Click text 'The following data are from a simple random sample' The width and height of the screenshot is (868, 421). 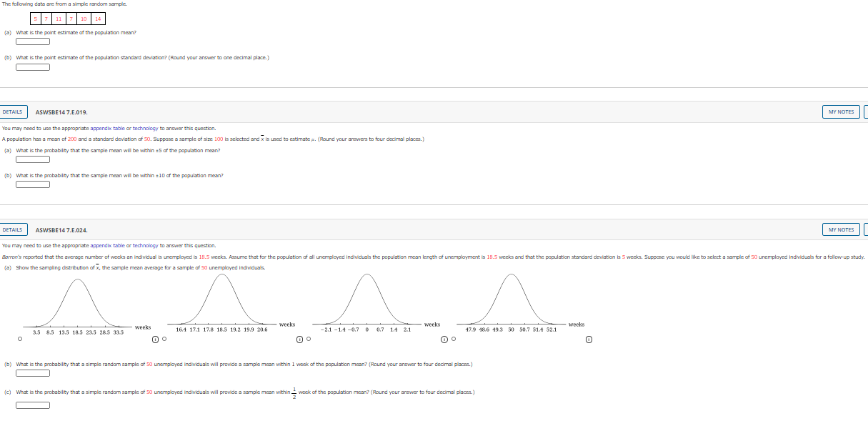[64, 4]
